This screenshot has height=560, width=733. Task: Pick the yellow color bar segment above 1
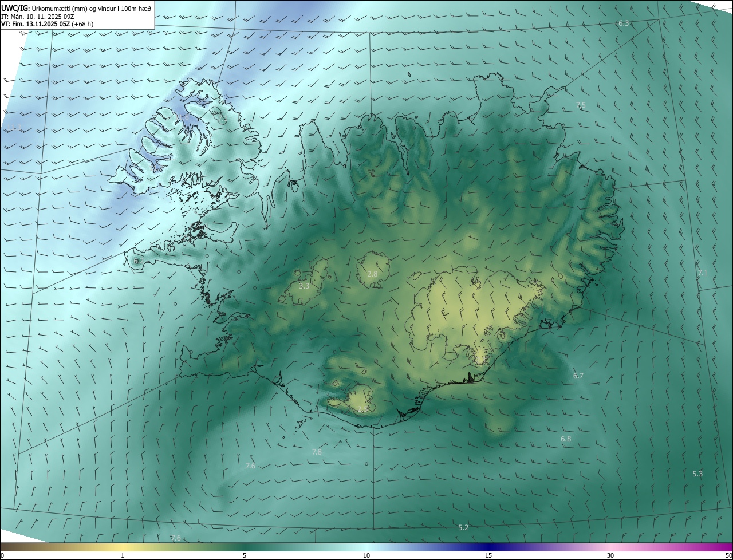123,547
